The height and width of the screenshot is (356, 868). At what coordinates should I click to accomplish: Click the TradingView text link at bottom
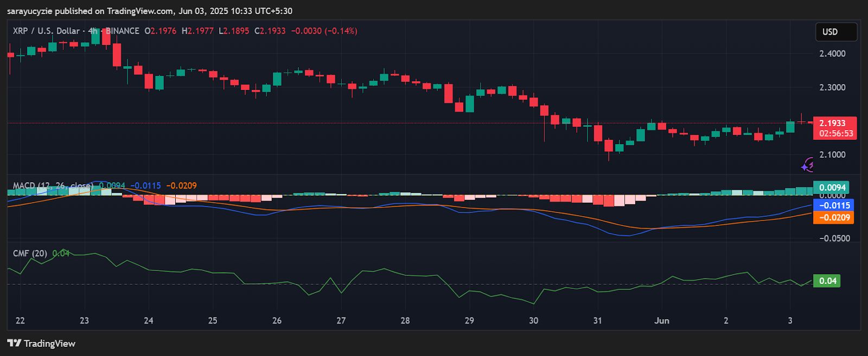click(49, 344)
